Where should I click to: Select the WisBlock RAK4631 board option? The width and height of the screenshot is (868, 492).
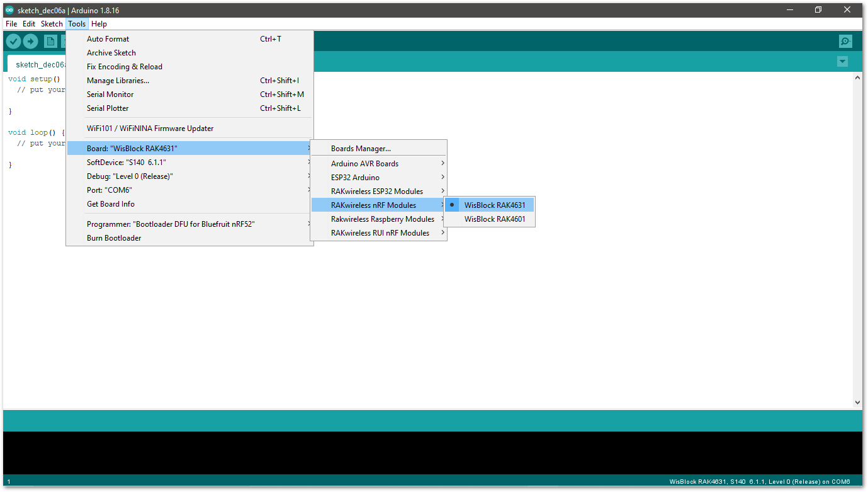[490, 205]
